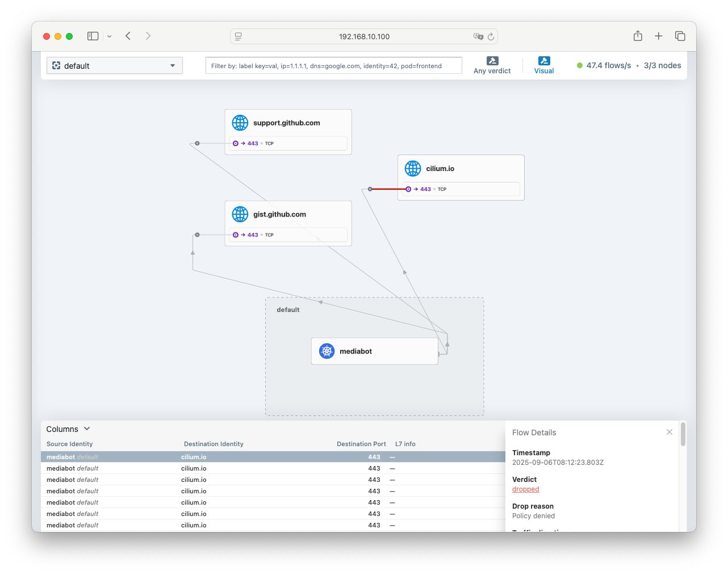Click Safari's Share icon

(638, 36)
